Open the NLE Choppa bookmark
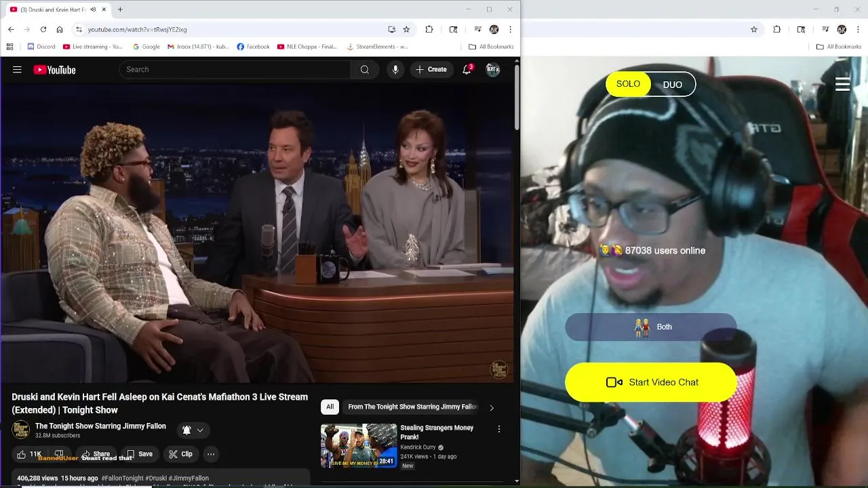868x488 pixels. click(307, 47)
